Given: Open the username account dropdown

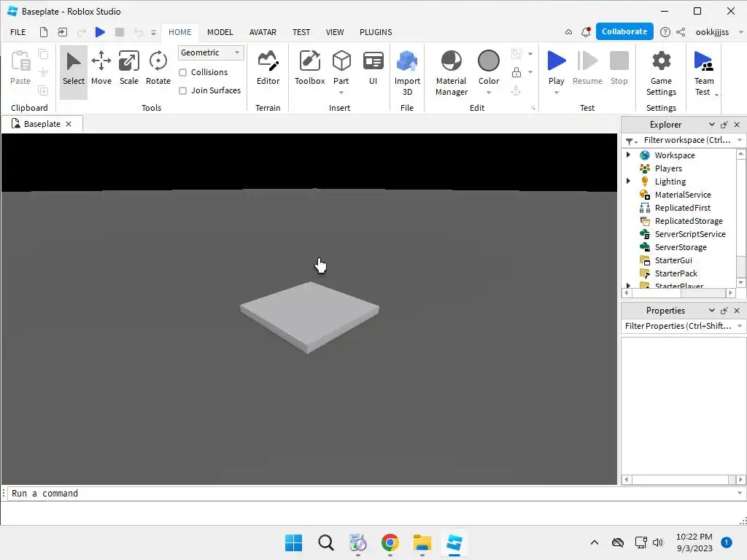Looking at the screenshot, I should 741,32.
